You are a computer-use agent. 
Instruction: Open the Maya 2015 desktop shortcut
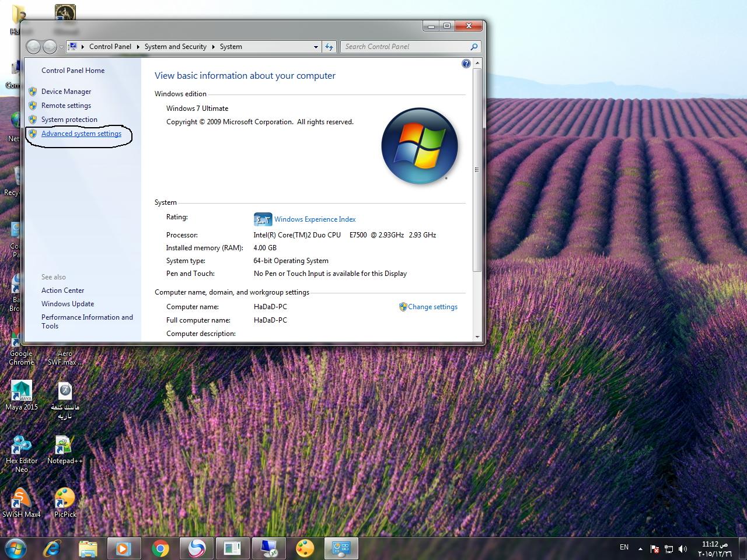click(22, 396)
